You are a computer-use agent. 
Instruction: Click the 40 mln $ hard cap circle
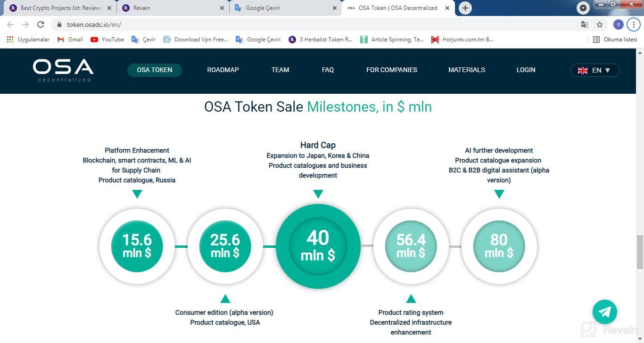coord(318,246)
